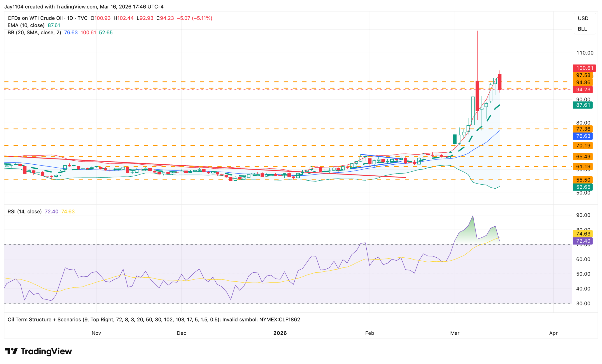Click the 60.00 tick on RSI axis
The height and width of the screenshot is (364, 602).
click(x=583, y=259)
